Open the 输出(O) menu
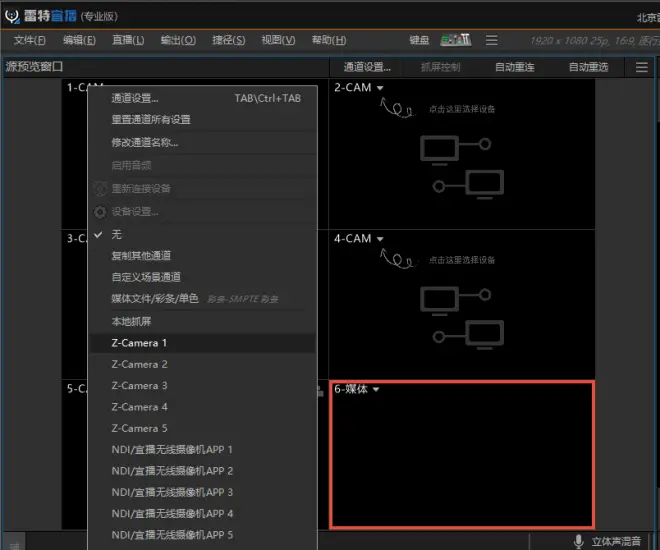Screen dimensions: 660x550 coord(178,40)
